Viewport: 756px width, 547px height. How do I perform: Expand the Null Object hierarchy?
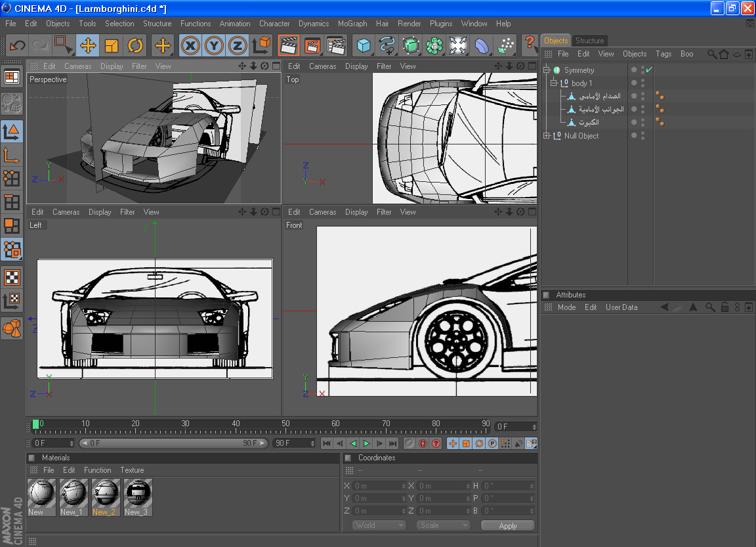pos(547,135)
